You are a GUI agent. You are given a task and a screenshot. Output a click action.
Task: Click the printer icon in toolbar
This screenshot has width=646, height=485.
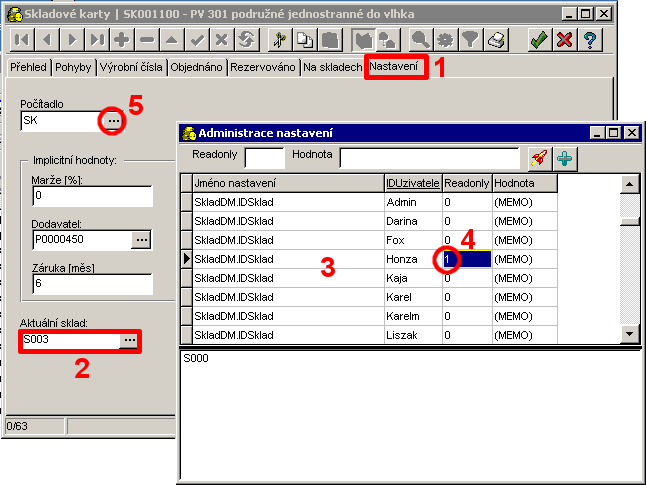(496, 40)
